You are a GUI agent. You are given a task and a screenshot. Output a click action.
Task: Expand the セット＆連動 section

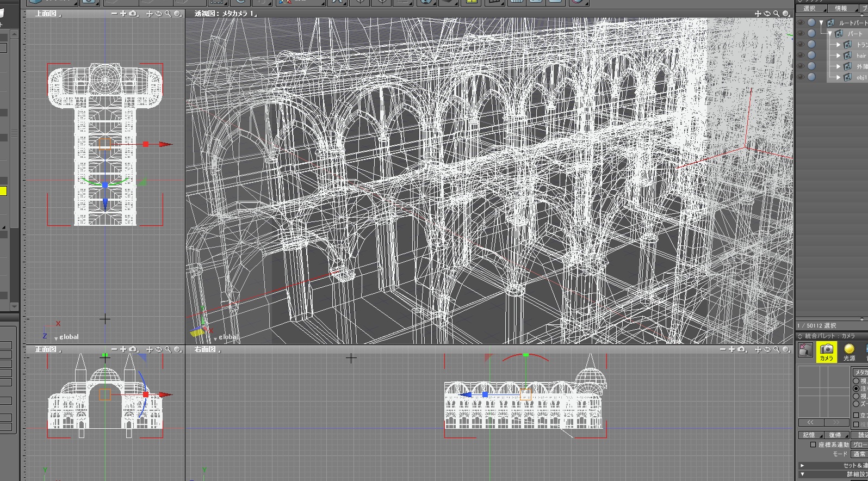click(x=802, y=465)
